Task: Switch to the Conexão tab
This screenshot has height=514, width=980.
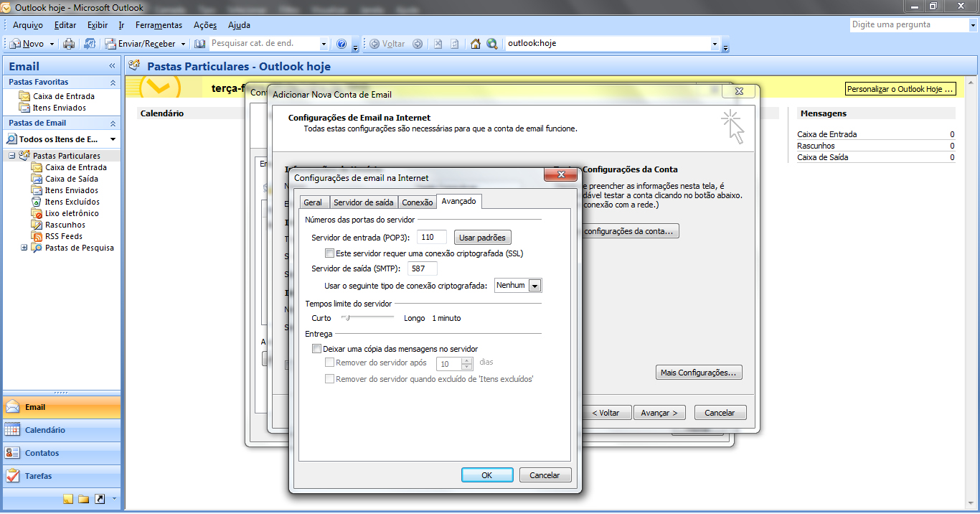Action: [418, 202]
